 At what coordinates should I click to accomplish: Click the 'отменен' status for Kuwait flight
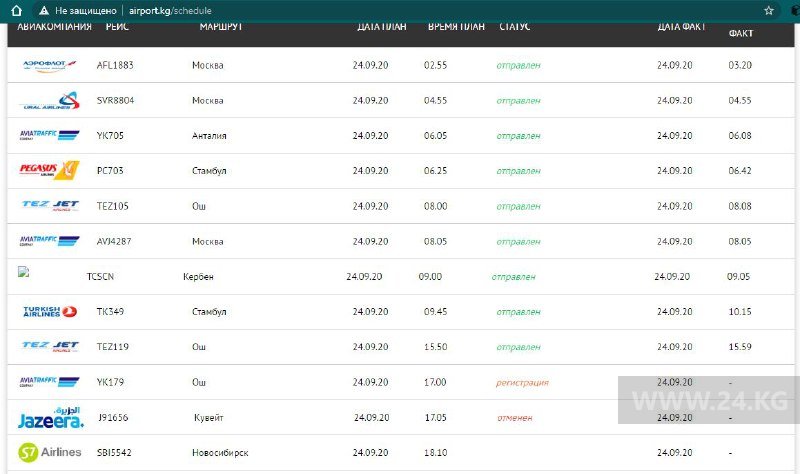[x=515, y=418]
